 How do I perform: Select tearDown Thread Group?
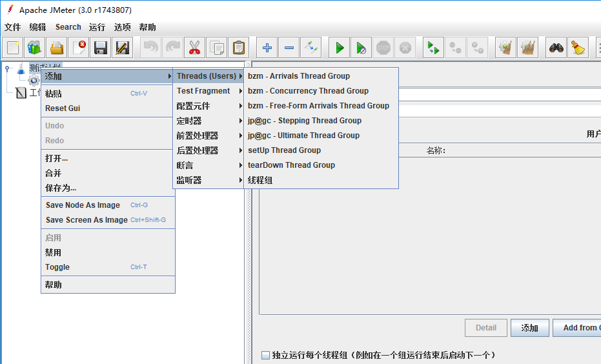tap(321, 165)
